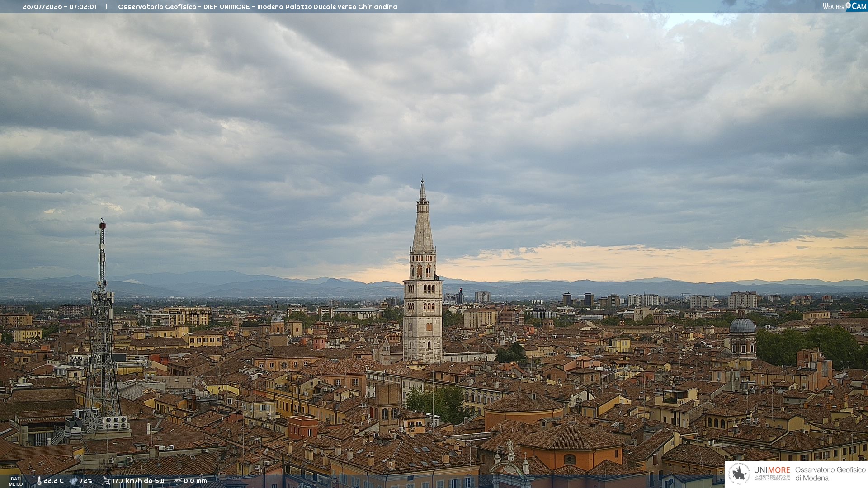Click the UNIMORE crest emblem
868x488 pixels.
point(739,474)
